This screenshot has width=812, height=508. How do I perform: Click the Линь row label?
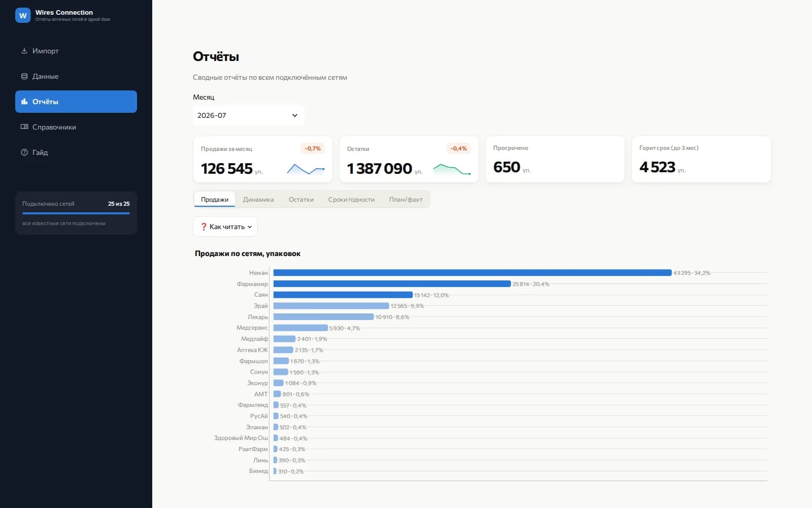pyautogui.click(x=260, y=460)
